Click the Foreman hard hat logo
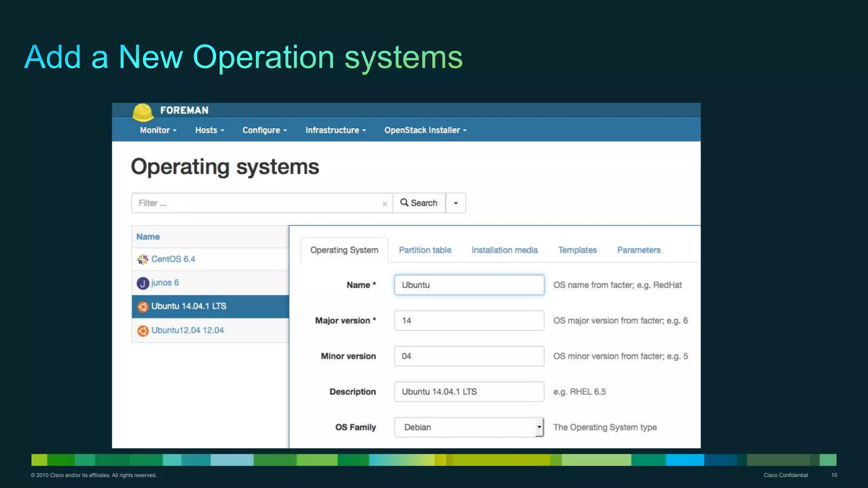This screenshot has height=488, width=868. pyautogui.click(x=142, y=112)
